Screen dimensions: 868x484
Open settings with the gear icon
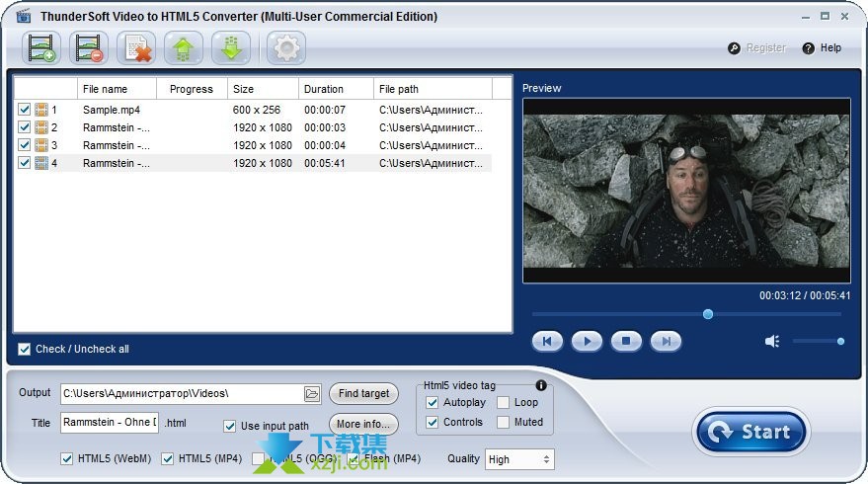tap(286, 48)
